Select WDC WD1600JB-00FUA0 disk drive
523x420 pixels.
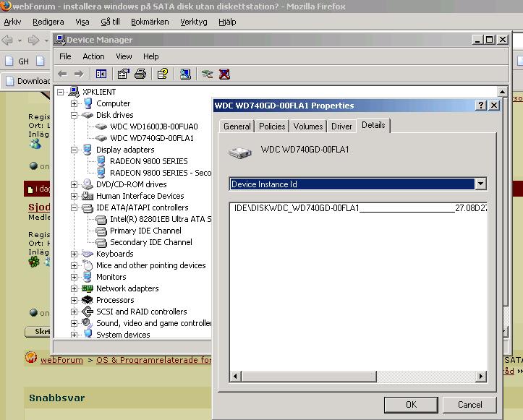154,127
